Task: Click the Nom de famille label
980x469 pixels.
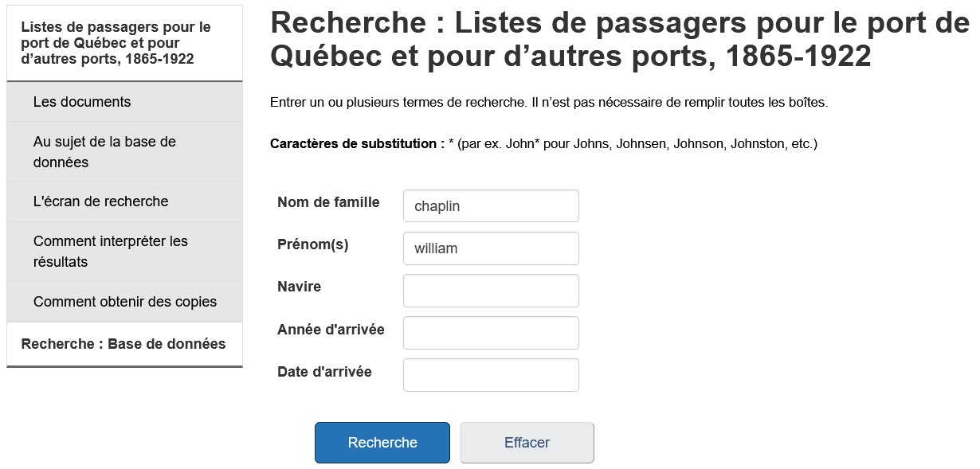Action: 328,202
